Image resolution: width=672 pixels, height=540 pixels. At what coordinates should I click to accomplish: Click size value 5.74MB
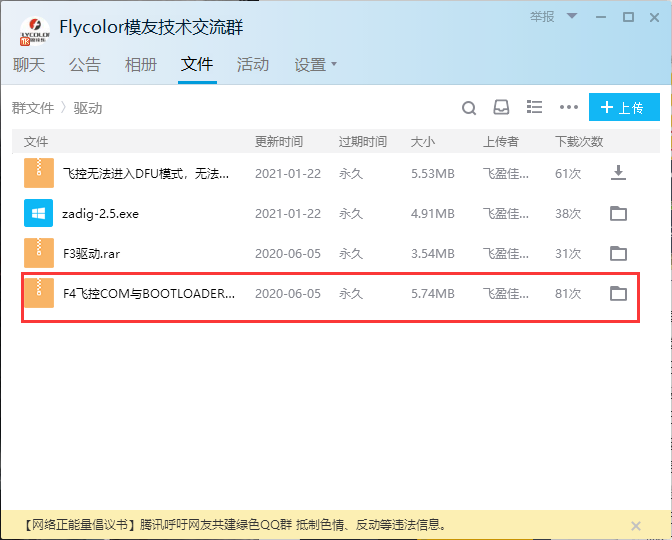(x=432, y=294)
